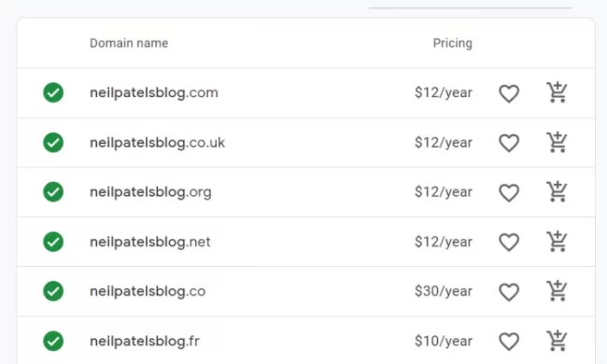This screenshot has height=364, width=607.
Task: Open the neilpatelsblog.com domain row
Action: (305, 92)
